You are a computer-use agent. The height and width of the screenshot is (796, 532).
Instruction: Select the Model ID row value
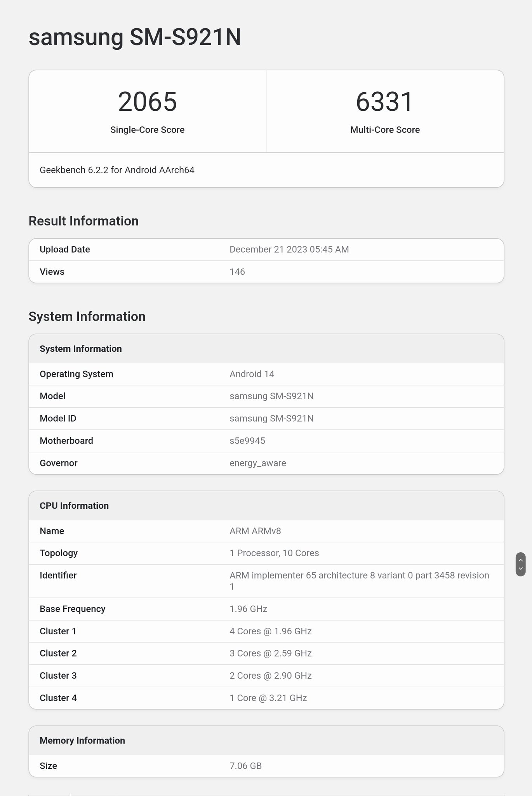[271, 418]
